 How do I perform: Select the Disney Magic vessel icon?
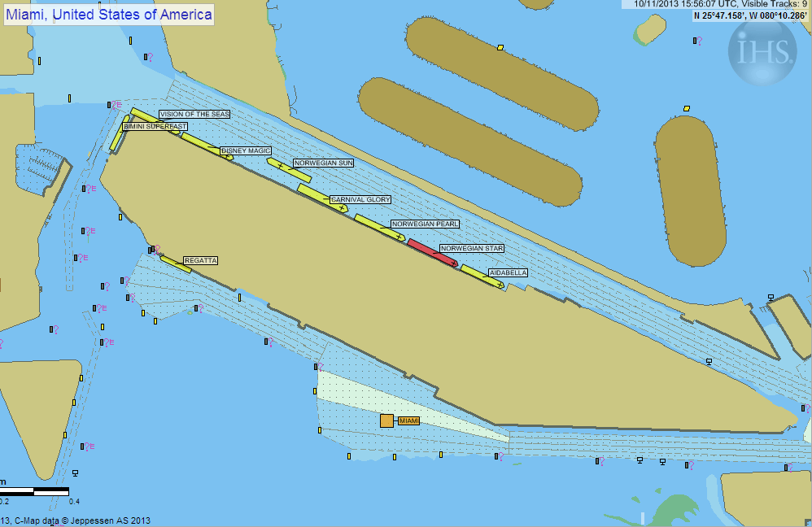coord(207,146)
